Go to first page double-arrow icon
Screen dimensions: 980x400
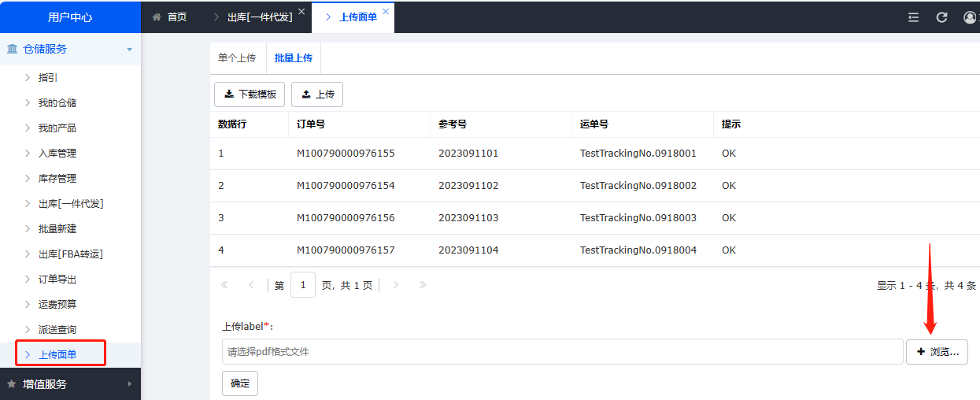coord(224,285)
